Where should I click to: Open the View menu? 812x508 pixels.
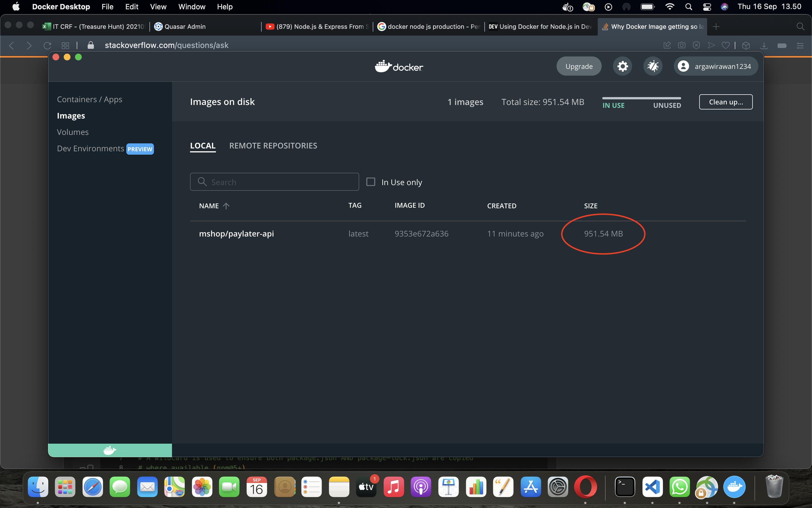tap(158, 7)
